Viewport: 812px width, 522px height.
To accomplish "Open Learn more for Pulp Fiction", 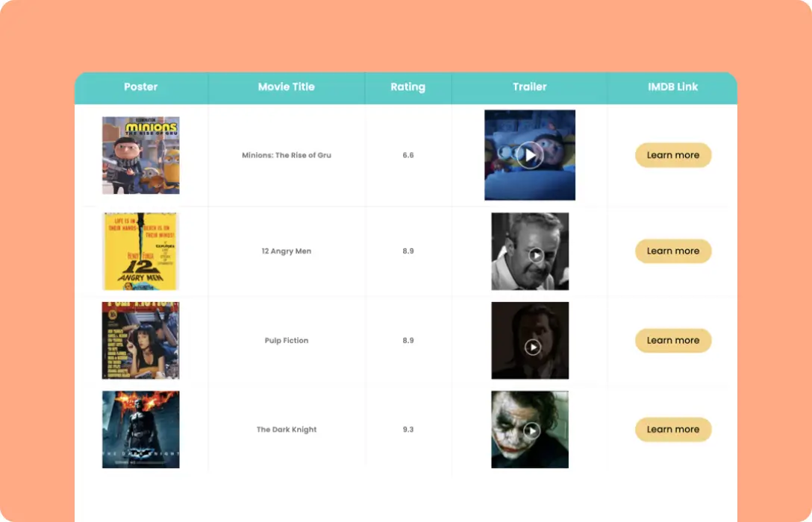I will (x=673, y=340).
